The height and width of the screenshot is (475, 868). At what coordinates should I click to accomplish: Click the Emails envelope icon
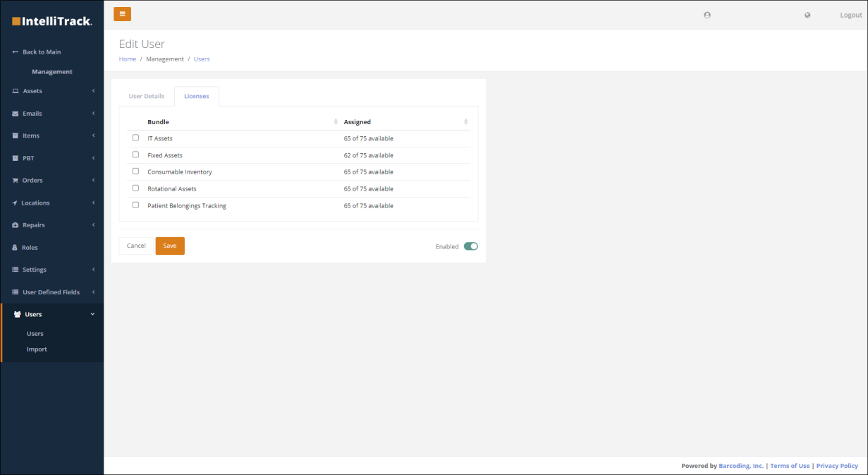pyautogui.click(x=16, y=114)
